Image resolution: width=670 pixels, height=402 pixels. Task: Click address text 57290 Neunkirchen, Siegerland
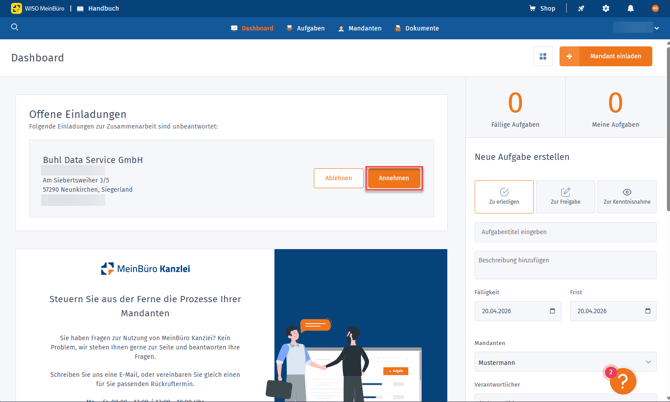pyautogui.click(x=88, y=189)
